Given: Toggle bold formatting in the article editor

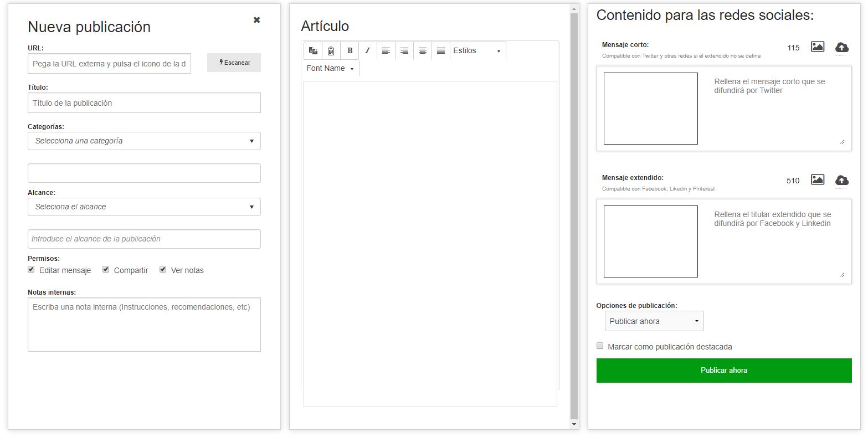Looking at the screenshot, I should pos(350,50).
